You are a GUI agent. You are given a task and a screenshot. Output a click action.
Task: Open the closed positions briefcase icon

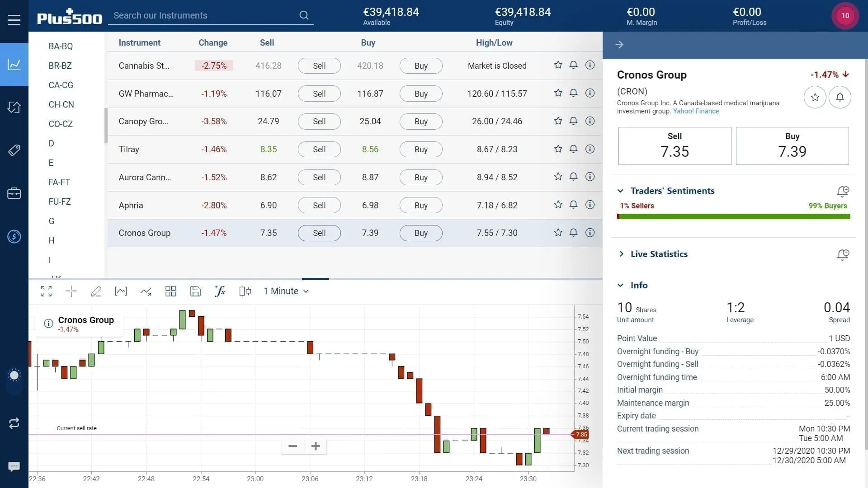coord(14,193)
